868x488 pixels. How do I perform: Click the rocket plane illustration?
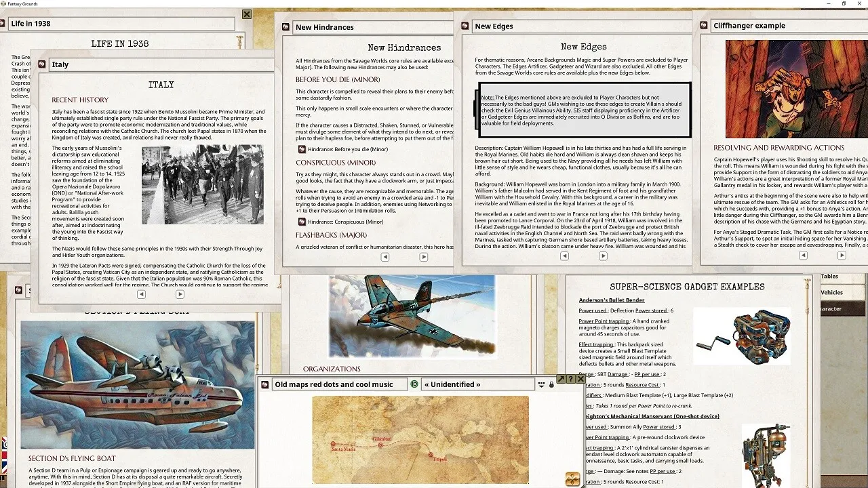pos(412,316)
